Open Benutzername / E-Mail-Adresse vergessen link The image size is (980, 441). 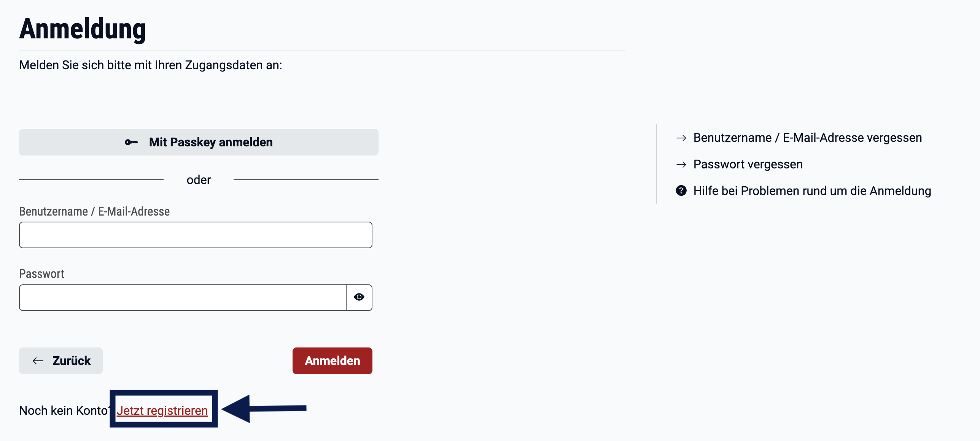pos(807,138)
